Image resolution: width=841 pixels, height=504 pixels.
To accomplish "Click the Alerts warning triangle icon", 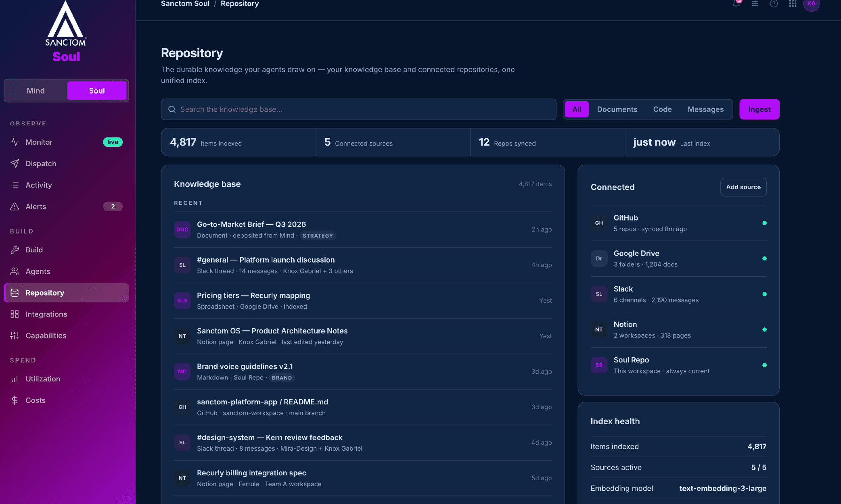I will pos(15,206).
